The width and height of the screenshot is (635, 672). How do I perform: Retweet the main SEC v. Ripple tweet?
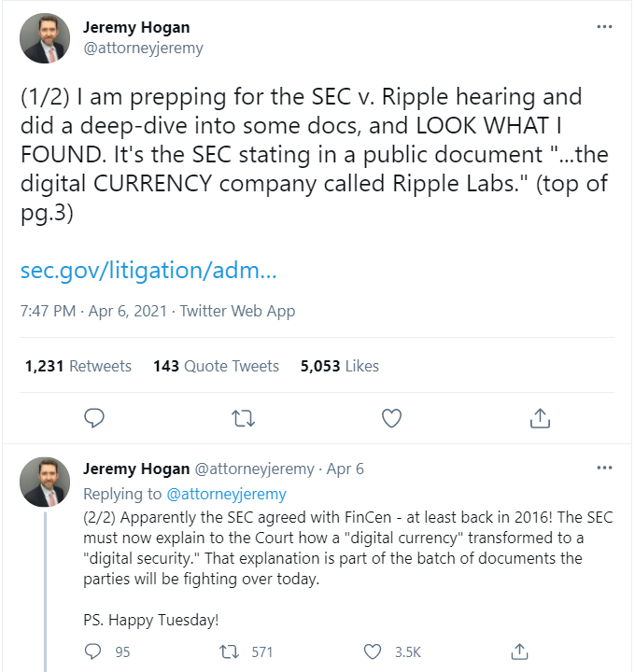[x=243, y=418]
